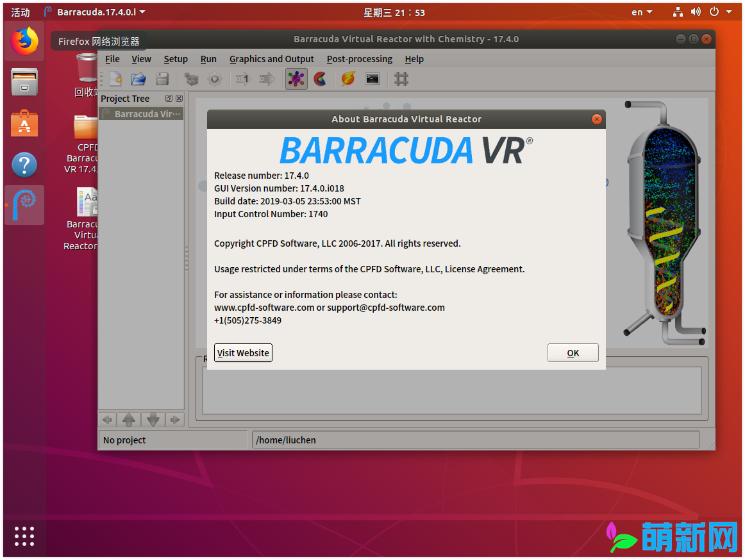Viewport: 745px width, 560px height.
Task: Open the Barracuda.17.4.0.i application menu
Action: coord(95,11)
